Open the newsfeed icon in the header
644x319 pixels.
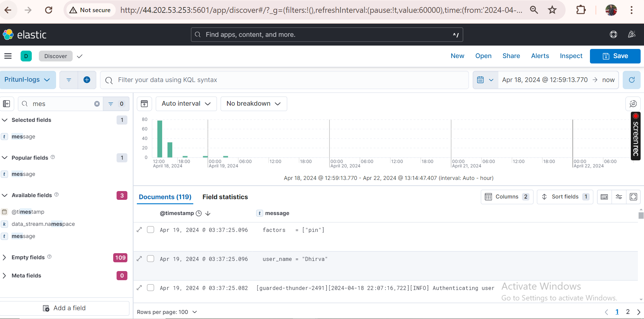(x=631, y=34)
